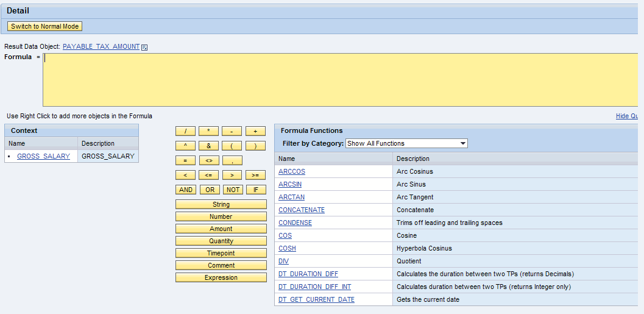Select the CONCATENATE function
Image resolution: width=644 pixels, height=314 pixels.
click(x=302, y=210)
